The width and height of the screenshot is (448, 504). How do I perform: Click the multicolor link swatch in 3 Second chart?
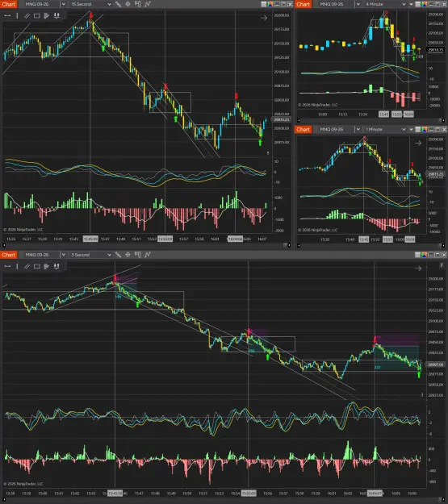425,255
